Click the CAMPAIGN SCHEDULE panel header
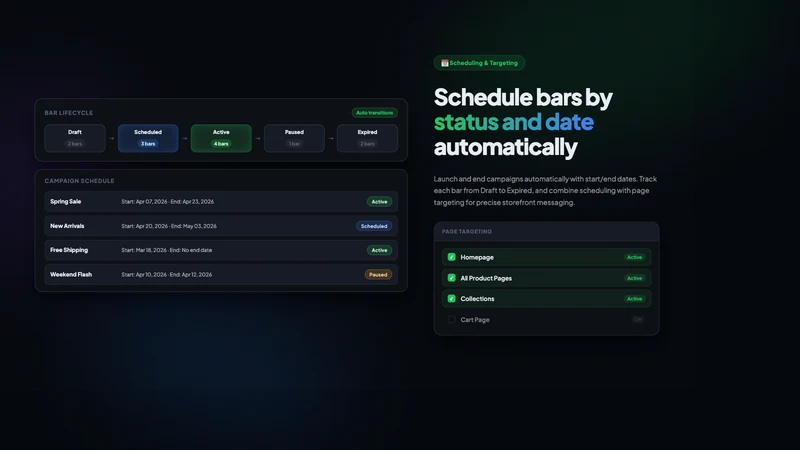Viewport: 800px width, 450px height. (79, 181)
